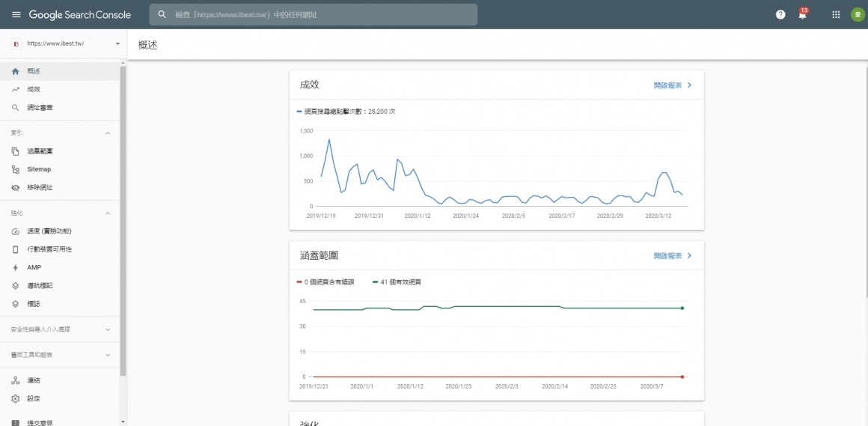Open AMP report in sidebar

(x=59, y=267)
